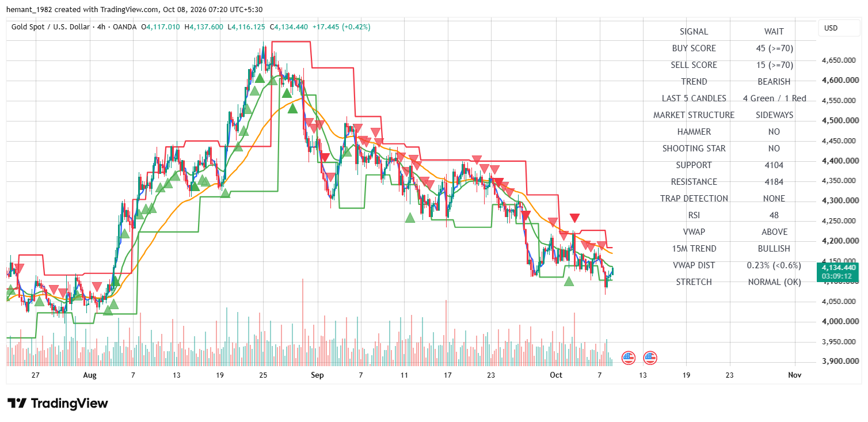The image size is (868, 422).
Task: Click the TradingView logo
Action: coord(58,403)
